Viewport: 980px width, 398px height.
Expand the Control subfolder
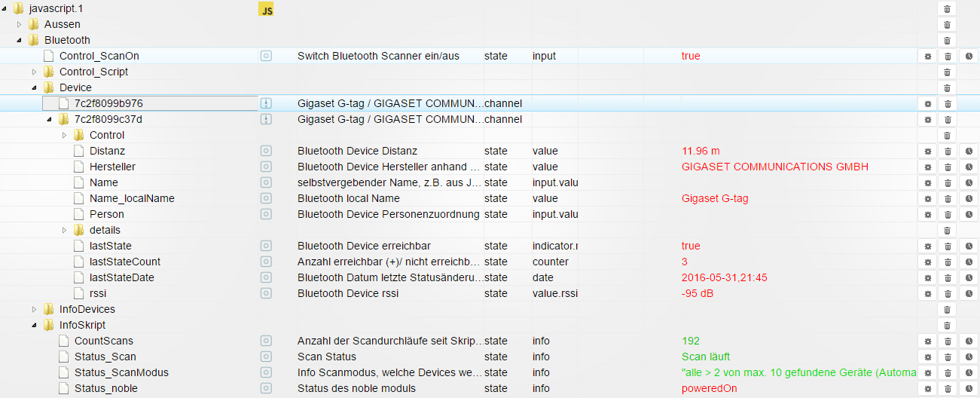click(x=65, y=136)
